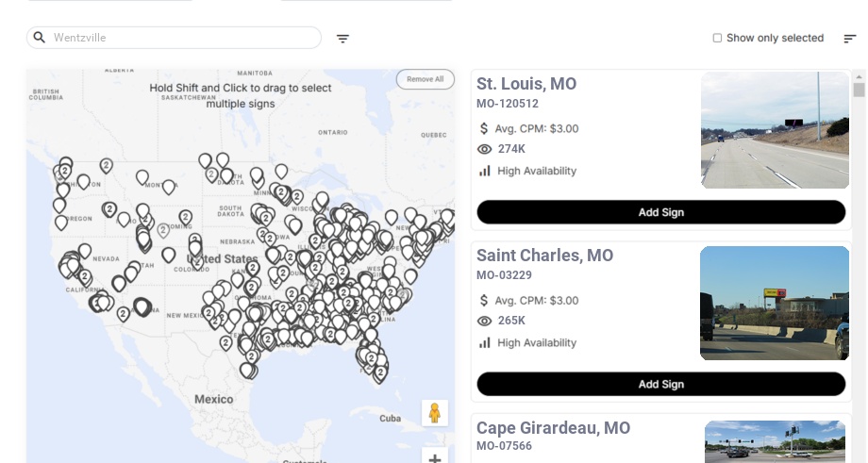Click the sign list scrollbar thumb

click(859, 91)
